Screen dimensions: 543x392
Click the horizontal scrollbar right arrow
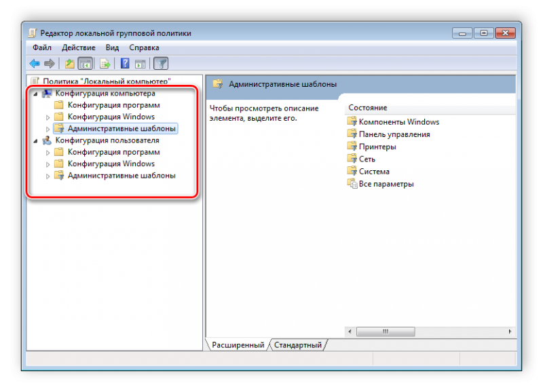(510, 332)
